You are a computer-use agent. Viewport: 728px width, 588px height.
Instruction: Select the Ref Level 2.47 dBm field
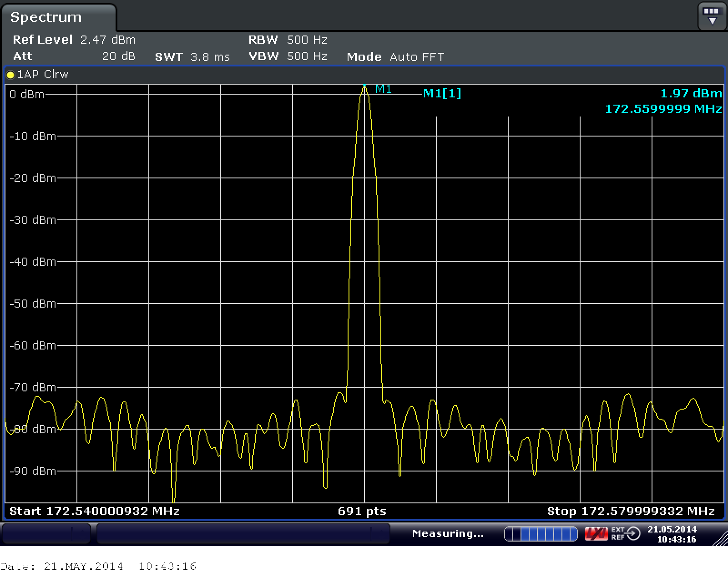74,40
